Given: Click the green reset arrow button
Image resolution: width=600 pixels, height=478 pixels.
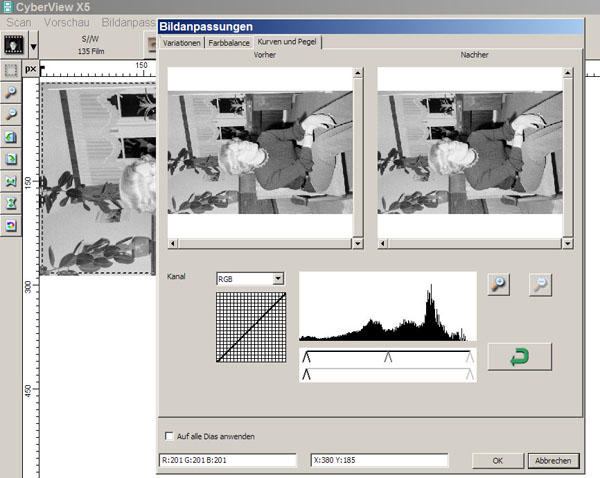Looking at the screenshot, I should pyautogui.click(x=520, y=357).
